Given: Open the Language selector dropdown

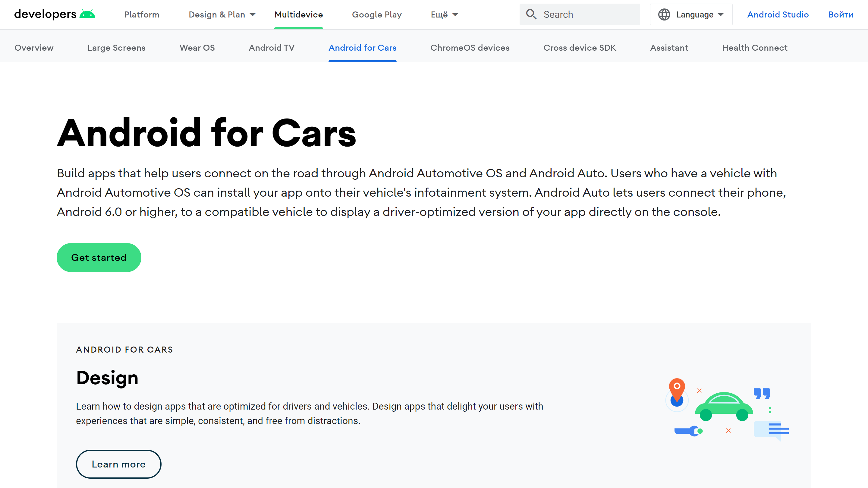Looking at the screenshot, I should point(691,14).
